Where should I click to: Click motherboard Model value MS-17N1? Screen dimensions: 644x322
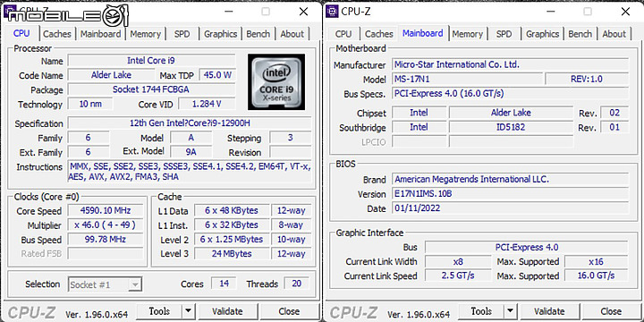(x=468, y=79)
